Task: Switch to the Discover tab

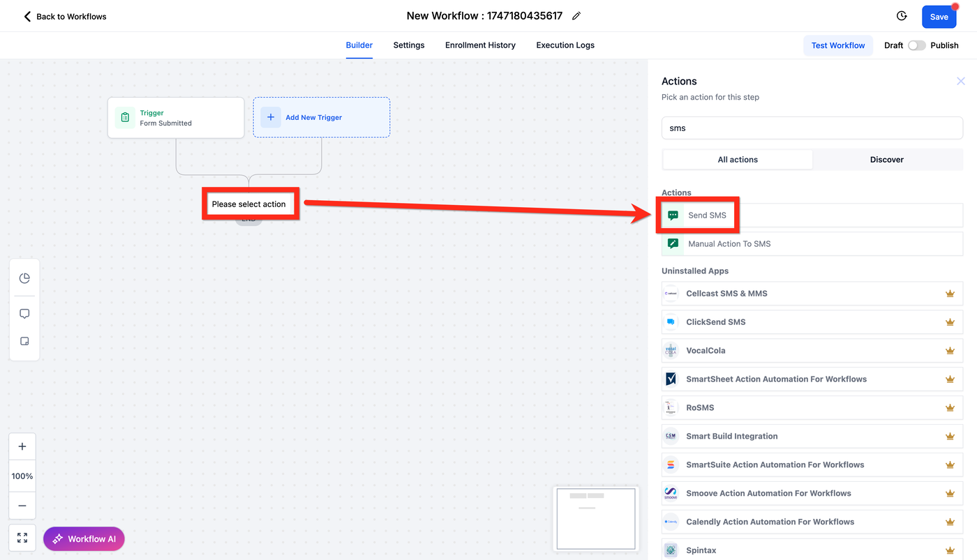Action: coord(887,160)
